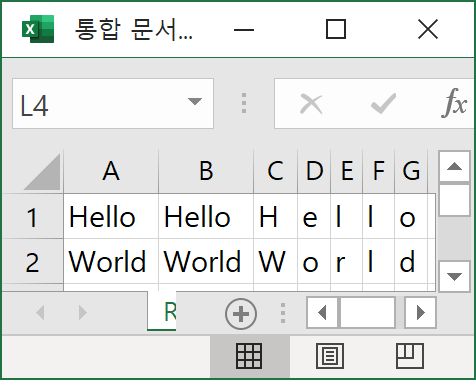Click cell D1 containing e
Screen dimensions: 476x380
(x=314, y=217)
